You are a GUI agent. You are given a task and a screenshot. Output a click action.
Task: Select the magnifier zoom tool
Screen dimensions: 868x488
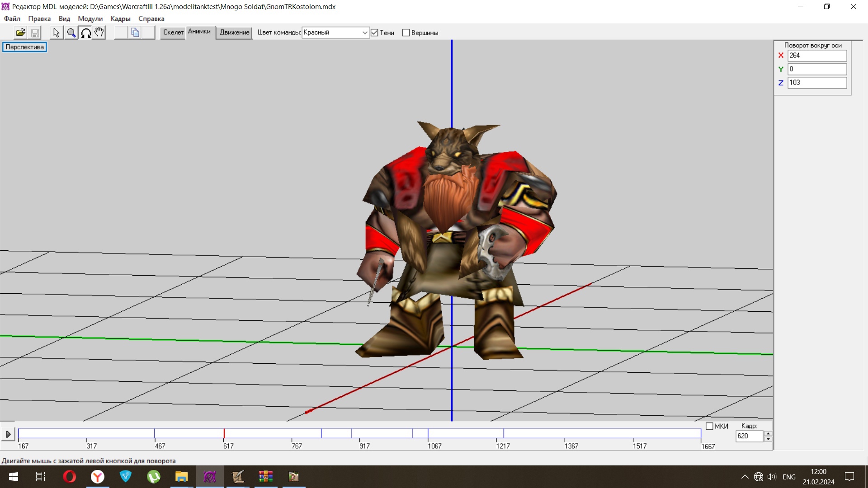[x=71, y=33]
